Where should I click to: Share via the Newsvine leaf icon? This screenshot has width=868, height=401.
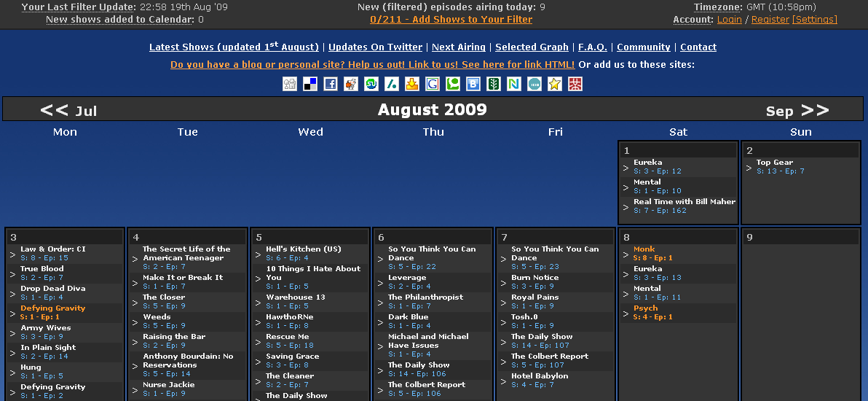pyautogui.click(x=493, y=84)
